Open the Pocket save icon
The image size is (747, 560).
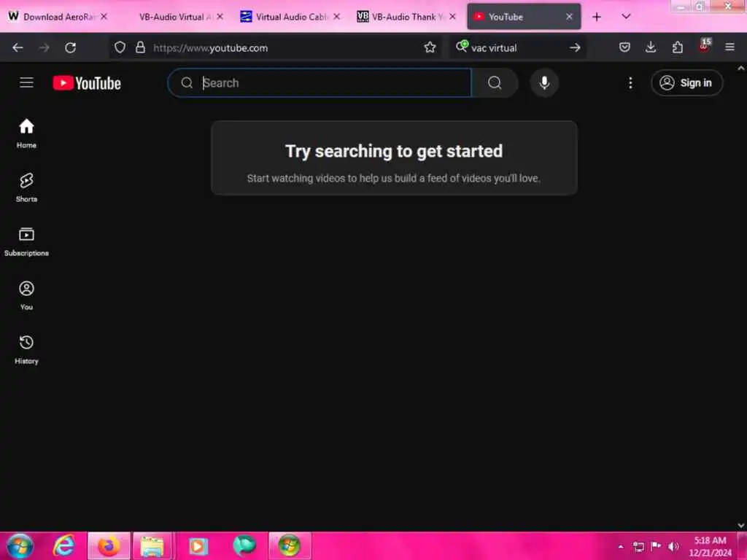(624, 47)
